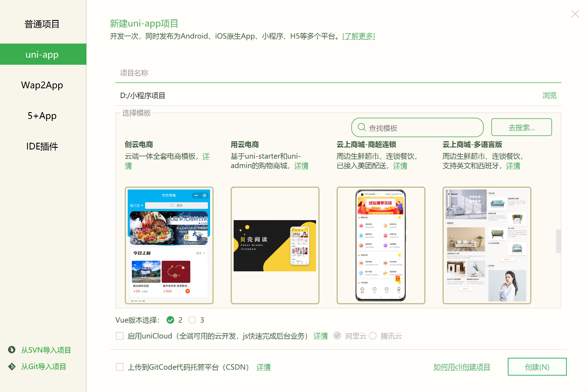This screenshot has height=392, width=587.
Task: Switch to the Wap2App tab
Action: [42, 85]
